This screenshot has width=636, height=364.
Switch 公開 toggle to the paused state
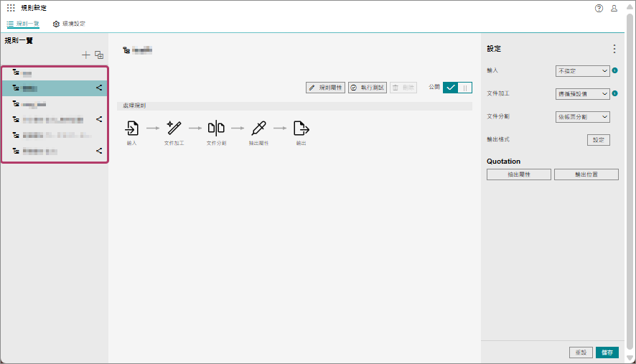pos(465,87)
